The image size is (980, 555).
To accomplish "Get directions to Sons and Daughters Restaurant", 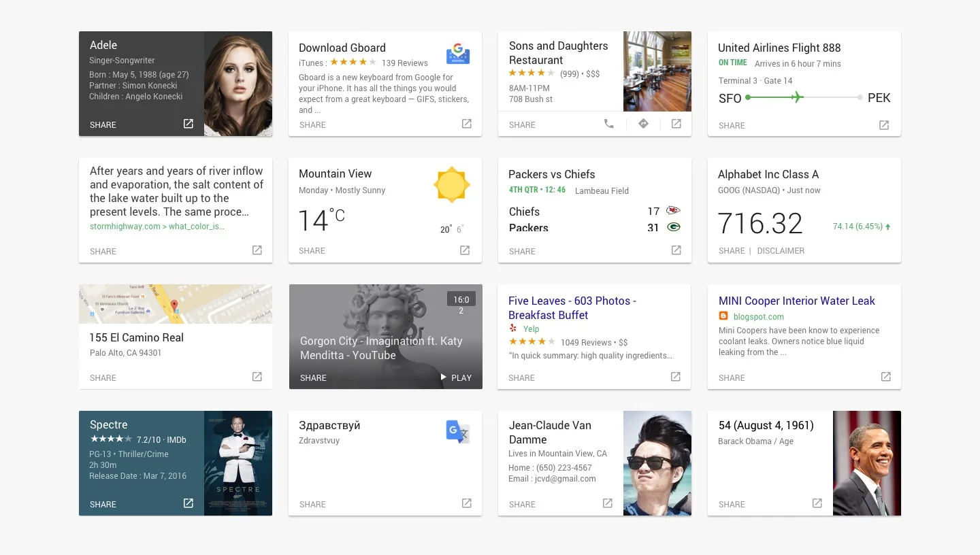I will pyautogui.click(x=643, y=124).
